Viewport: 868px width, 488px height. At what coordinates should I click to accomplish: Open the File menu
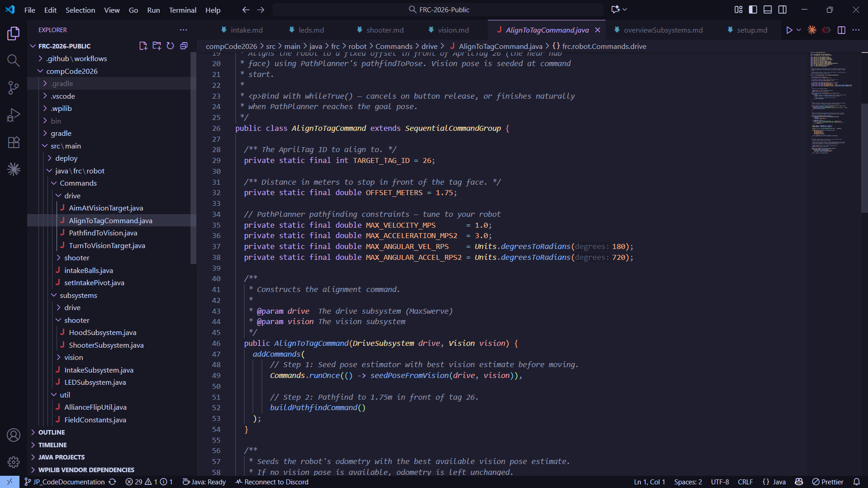tap(29, 10)
